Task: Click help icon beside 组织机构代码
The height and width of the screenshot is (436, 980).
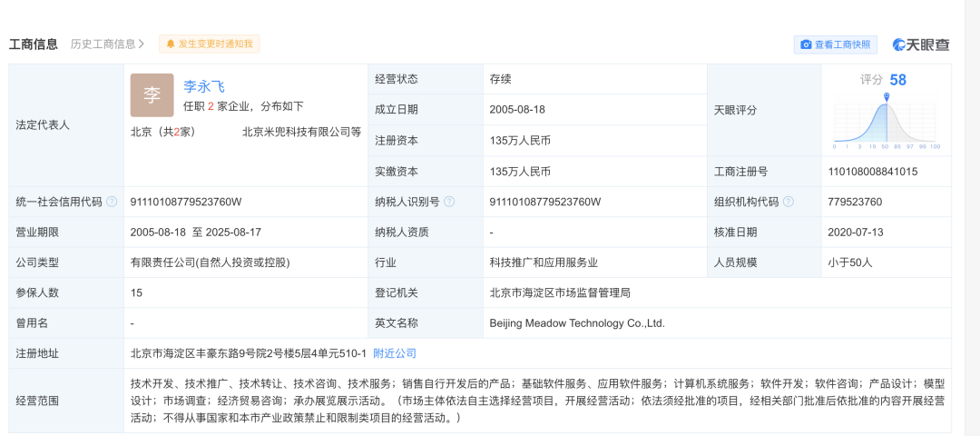Action: [789, 202]
